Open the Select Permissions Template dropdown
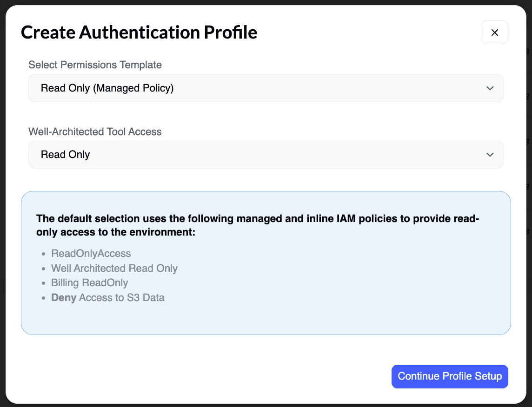This screenshot has width=532, height=407. click(x=266, y=88)
